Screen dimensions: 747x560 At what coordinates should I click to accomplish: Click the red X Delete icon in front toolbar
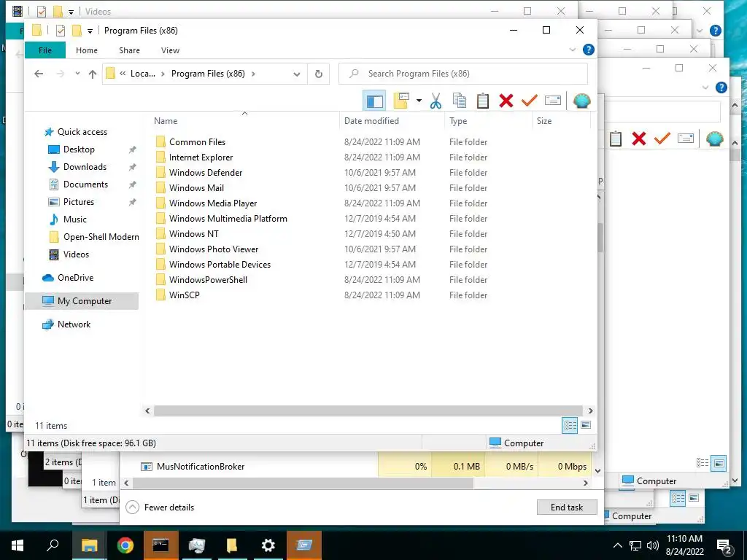(x=506, y=101)
